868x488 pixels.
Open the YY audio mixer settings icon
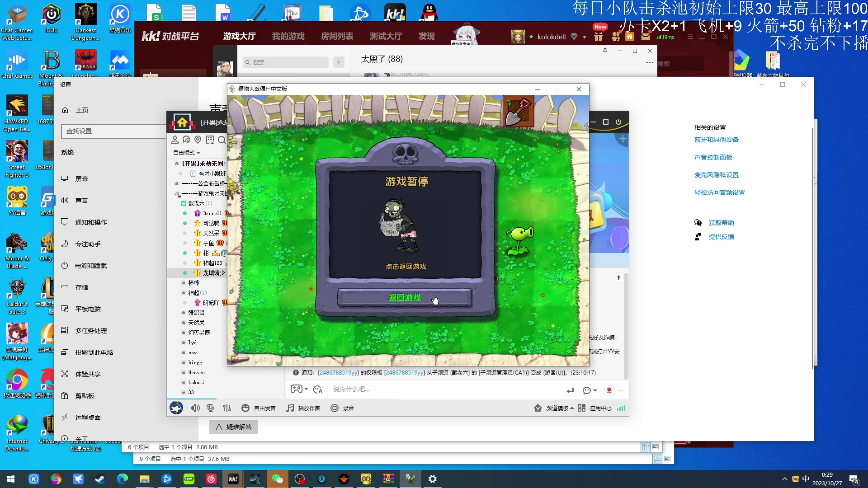pos(227,408)
